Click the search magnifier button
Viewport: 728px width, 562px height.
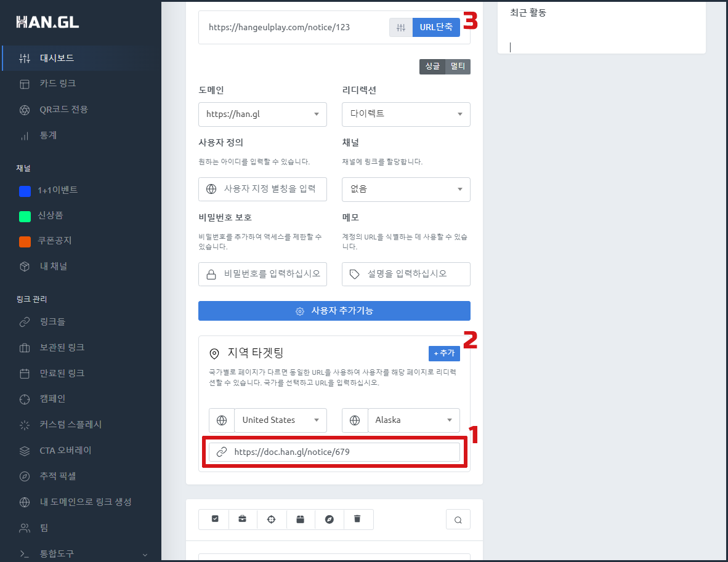click(458, 520)
